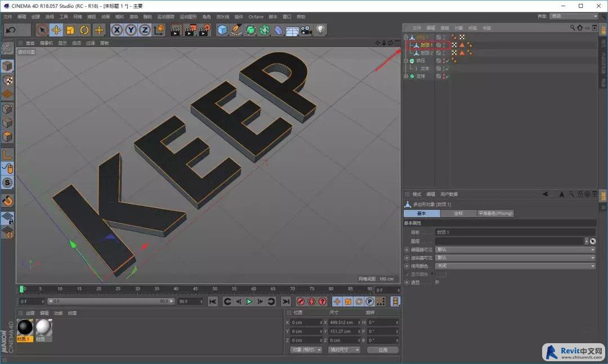Open the 摄像机 viewport menu
Image resolution: width=608 pixels, height=364 pixels.
pyautogui.click(x=46, y=43)
